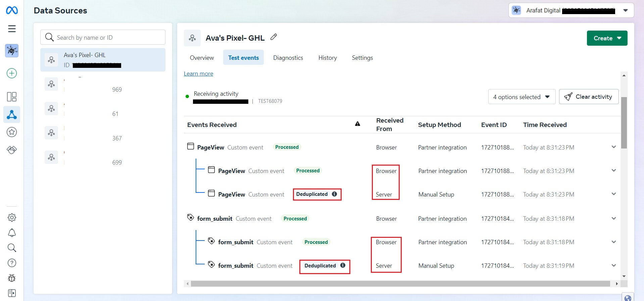Click the green plus add icon
The height and width of the screenshot is (301, 644).
click(12, 73)
